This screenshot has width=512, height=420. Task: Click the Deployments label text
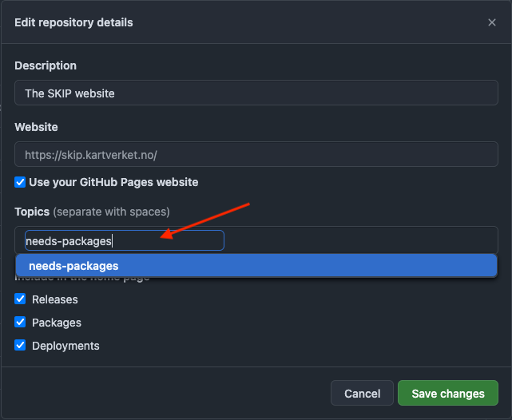click(65, 346)
